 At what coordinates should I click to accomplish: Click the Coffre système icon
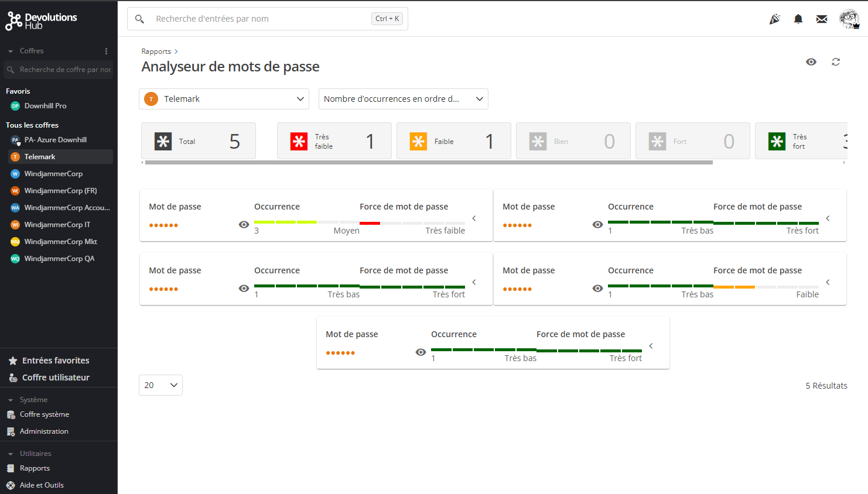tap(11, 414)
